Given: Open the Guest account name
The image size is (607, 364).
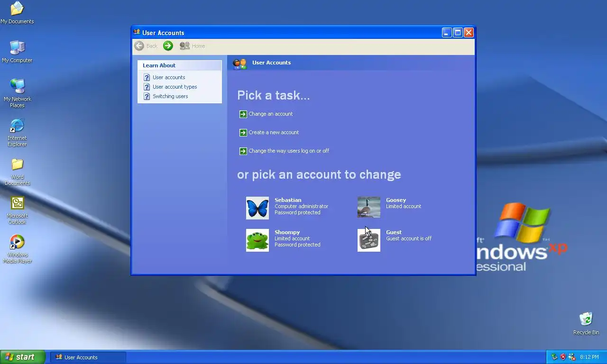Looking at the screenshot, I should click(394, 232).
